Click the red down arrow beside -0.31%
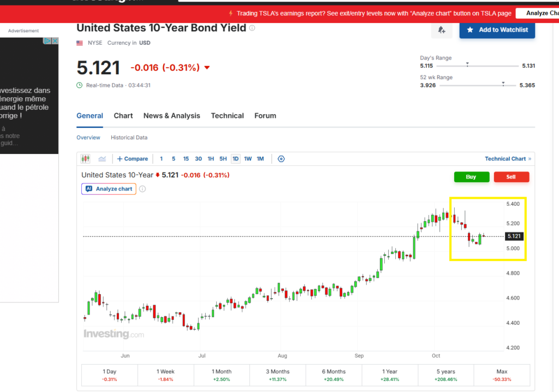559x392 pixels. point(207,67)
